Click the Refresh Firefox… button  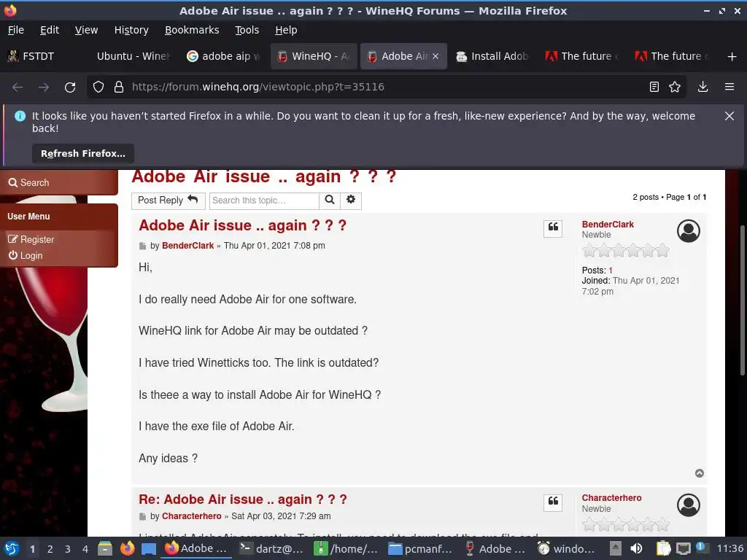[83, 153]
